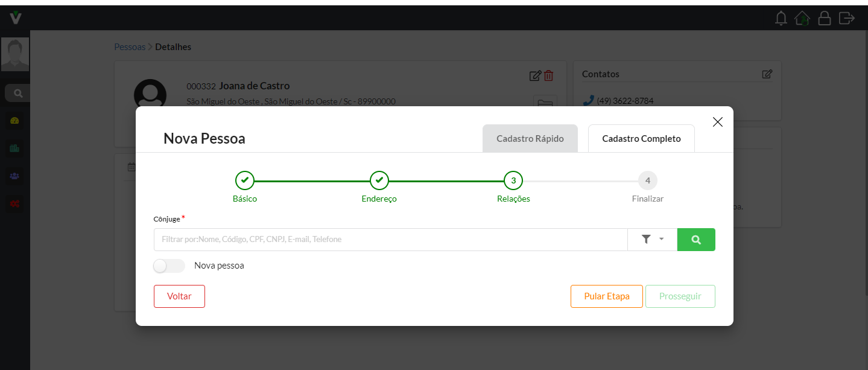This screenshot has width=868, height=370.
Task: Click the Cônjuge filter input field
Action: (390, 240)
